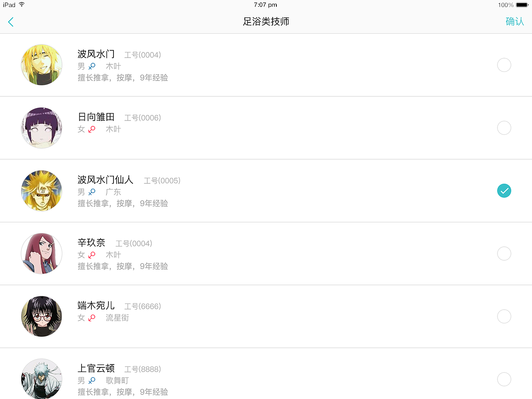Select radio button for 日向雏田

point(504,128)
